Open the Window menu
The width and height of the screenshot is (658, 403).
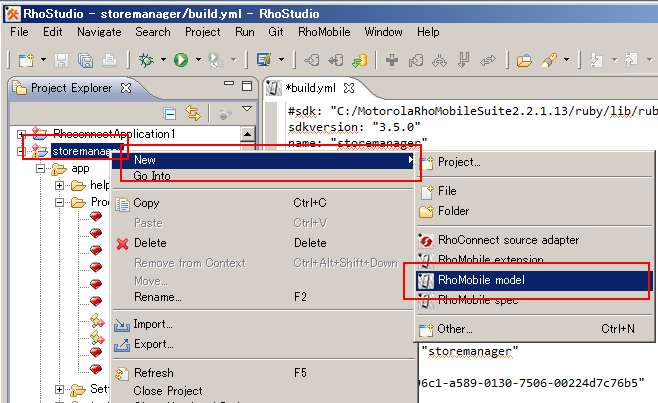click(x=383, y=32)
